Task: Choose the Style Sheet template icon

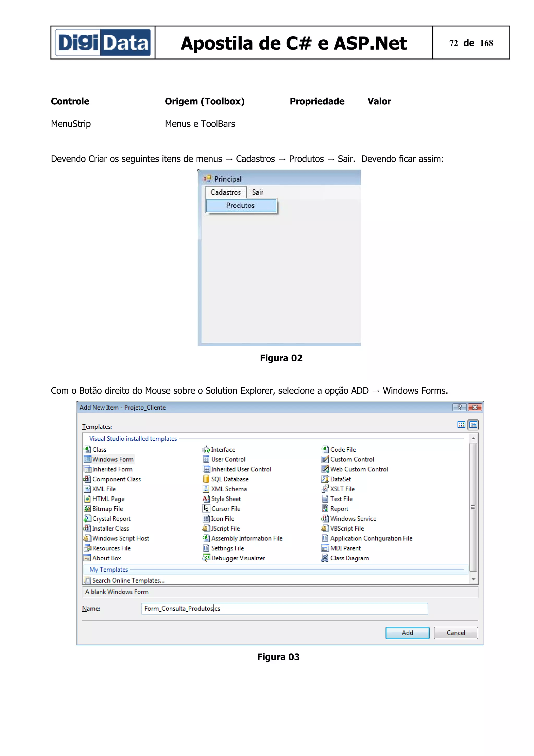Action: click(x=206, y=499)
